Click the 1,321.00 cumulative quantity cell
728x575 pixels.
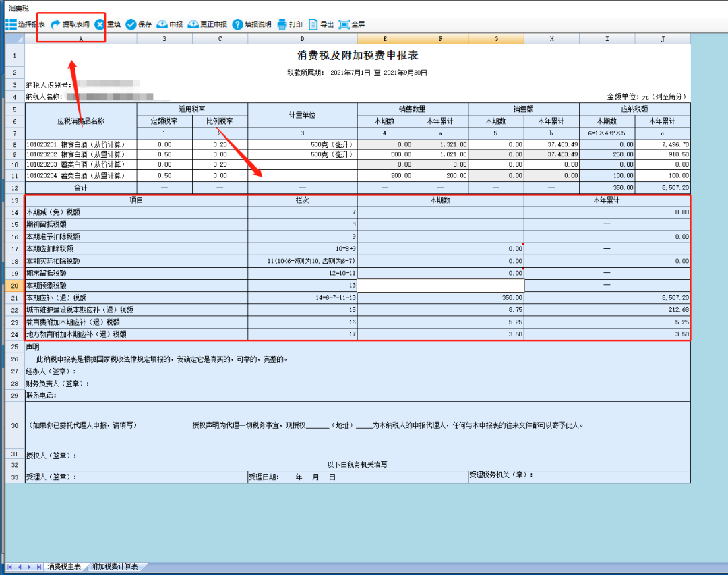pos(441,144)
